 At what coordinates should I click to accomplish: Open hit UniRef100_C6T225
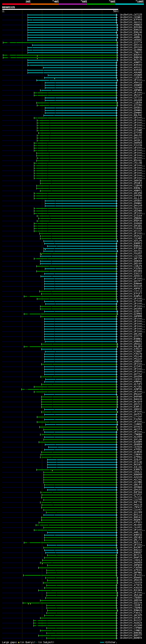(131, 15)
